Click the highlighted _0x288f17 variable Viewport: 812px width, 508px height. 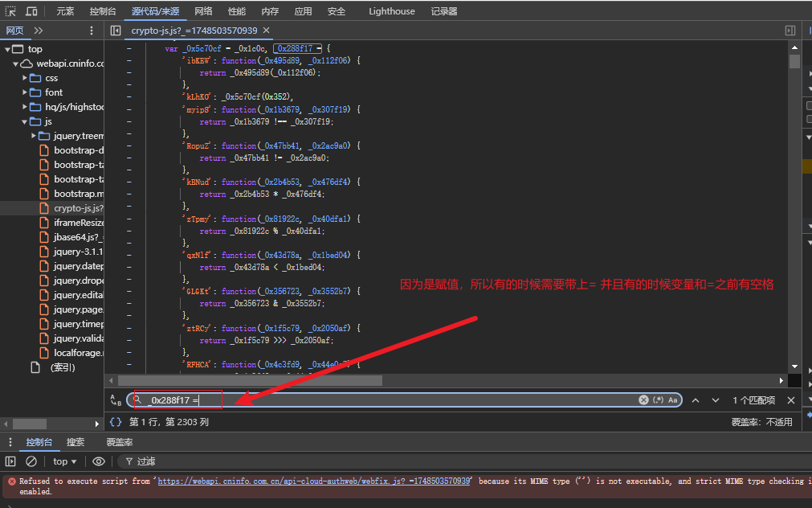click(296, 49)
